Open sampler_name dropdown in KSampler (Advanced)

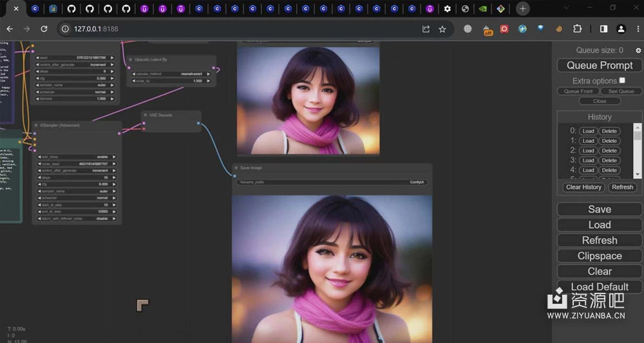(77, 191)
